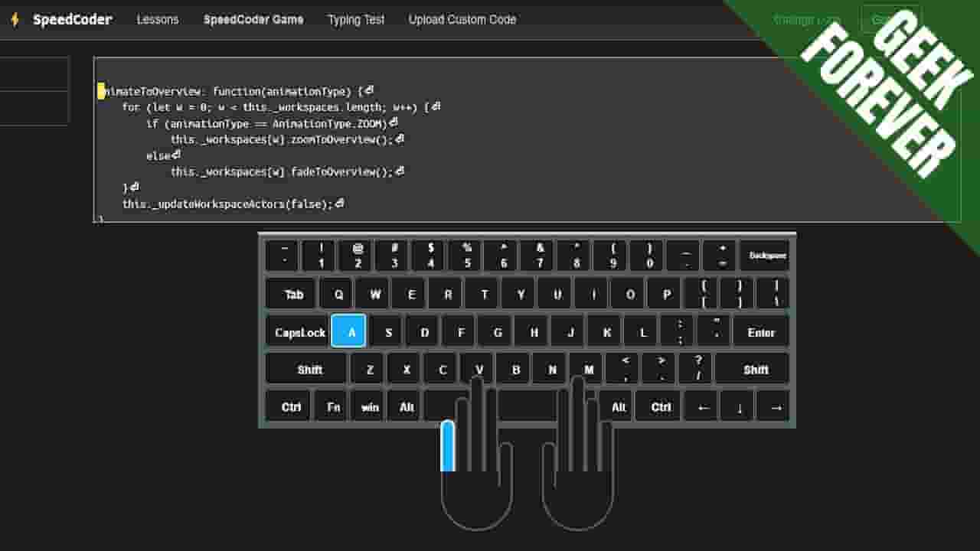
Task: Click the Enter key on virtual keyboard
Action: tap(761, 332)
